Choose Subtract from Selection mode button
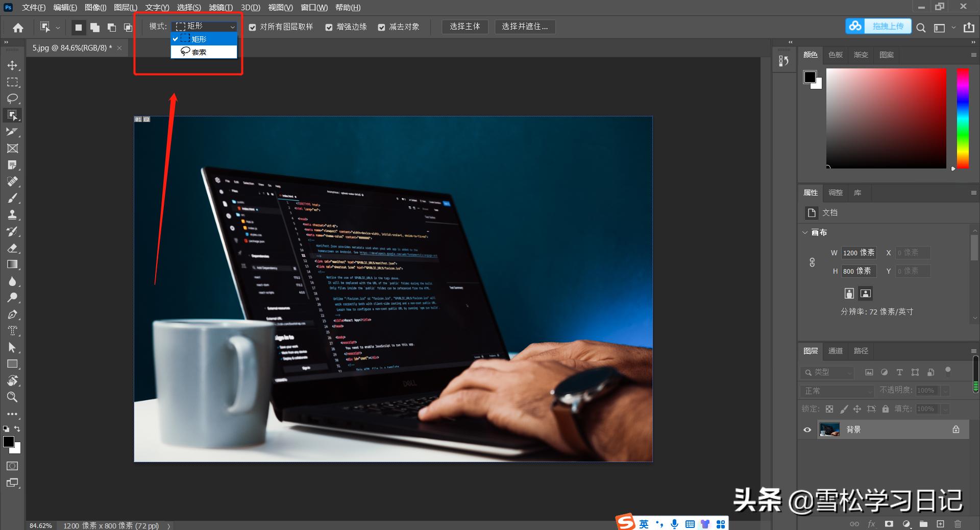The width and height of the screenshot is (980, 530). tap(111, 28)
